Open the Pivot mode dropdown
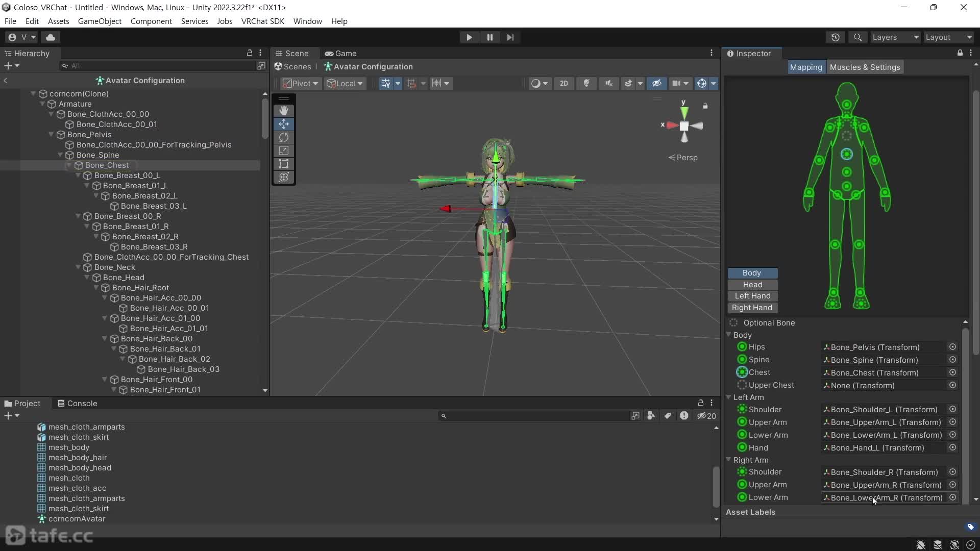The height and width of the screenshot is (551, 980). [301, 83]
